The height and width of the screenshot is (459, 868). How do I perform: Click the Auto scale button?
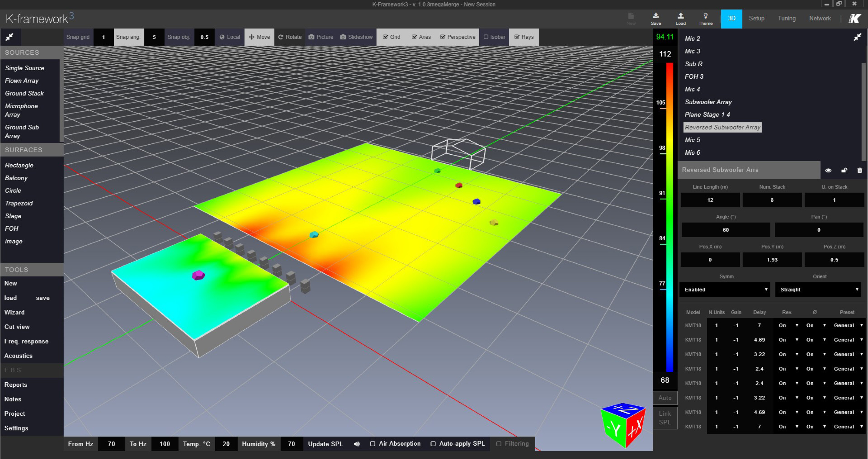(x=665, y=398)
